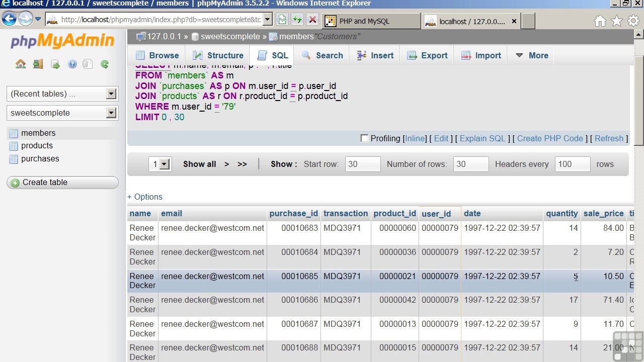Enable the Profiling checkbox
This screenshot has width=644, height=362.
(x=365, y=138)
